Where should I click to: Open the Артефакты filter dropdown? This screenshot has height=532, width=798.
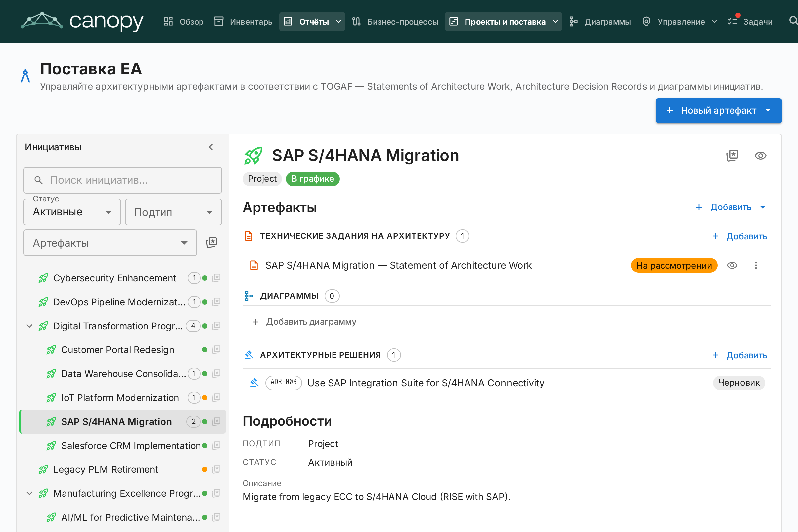point(110,243)
